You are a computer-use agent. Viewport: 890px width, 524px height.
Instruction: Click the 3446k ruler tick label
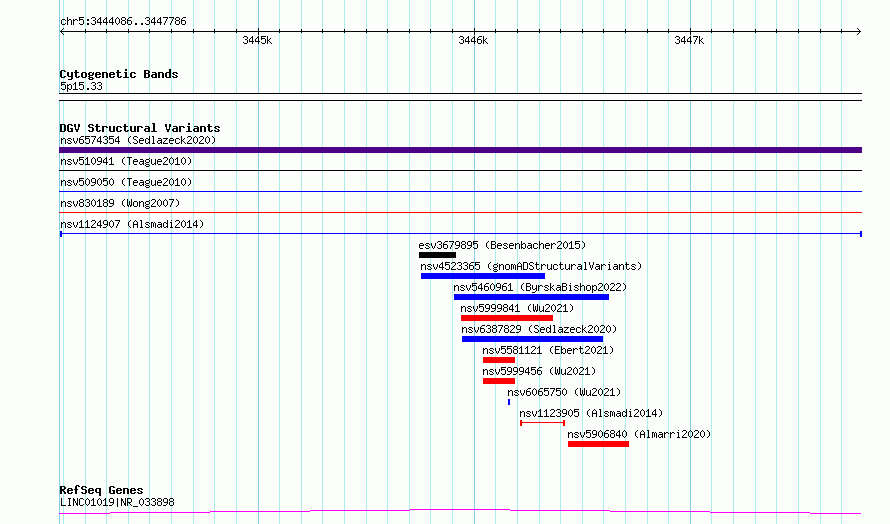[473, 40]
